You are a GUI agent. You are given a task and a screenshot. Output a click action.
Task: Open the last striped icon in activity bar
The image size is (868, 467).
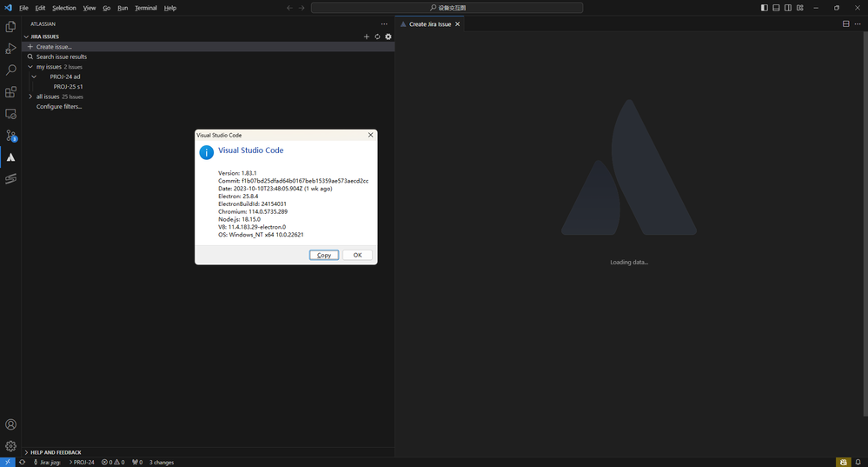(10, 178)
